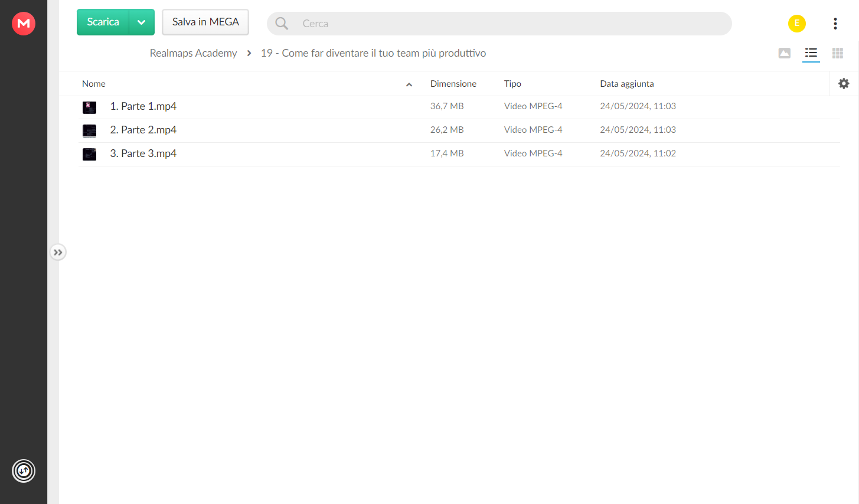The width and height of the screenshot is (859, 504).
Task: Click Video MPEG-4 type of Parte 1.mp4
Action: click(x=533, y=106)
